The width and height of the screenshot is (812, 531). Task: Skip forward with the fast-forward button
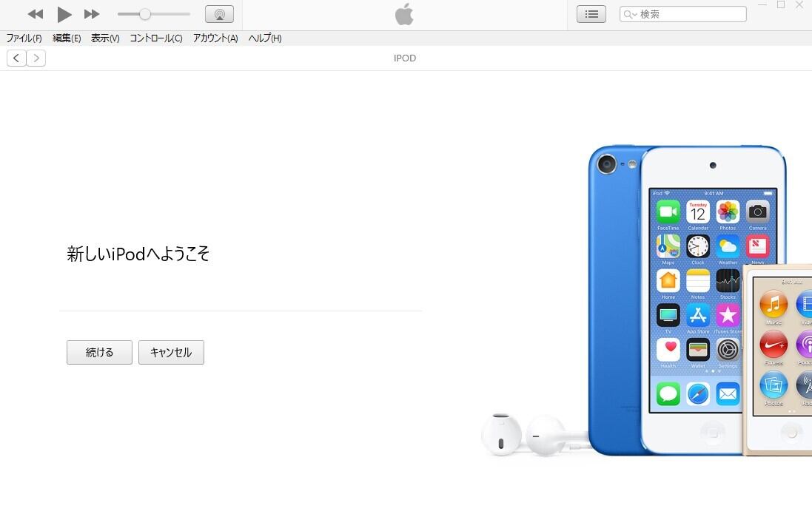92,14
